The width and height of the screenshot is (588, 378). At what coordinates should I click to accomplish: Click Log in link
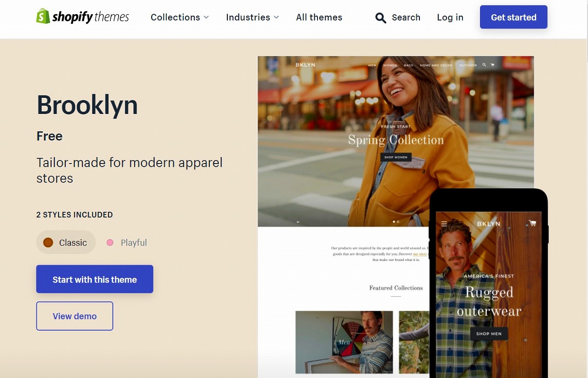pyautogui.click(x=450, y=17)
